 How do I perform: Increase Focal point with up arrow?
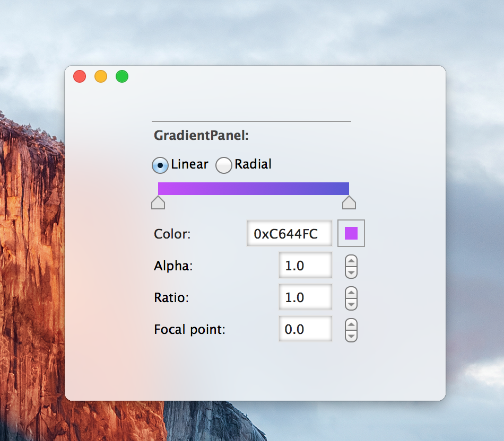coord(351,324)
